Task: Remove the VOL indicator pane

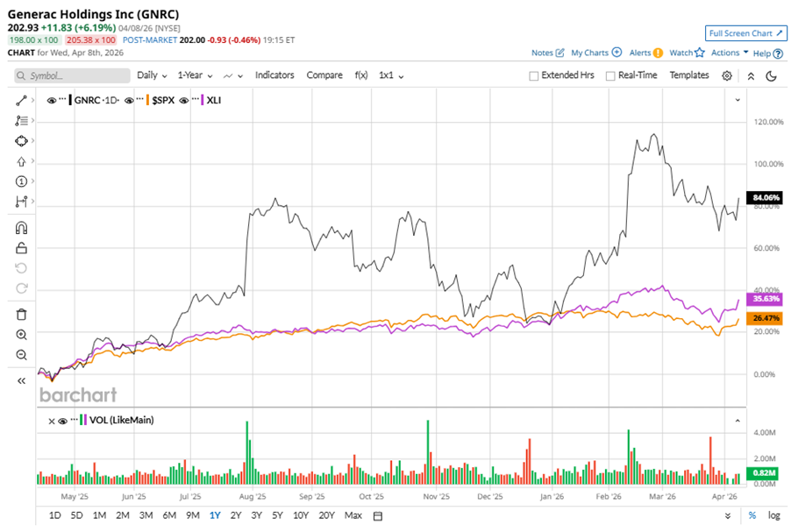Action: click(52, 421)
